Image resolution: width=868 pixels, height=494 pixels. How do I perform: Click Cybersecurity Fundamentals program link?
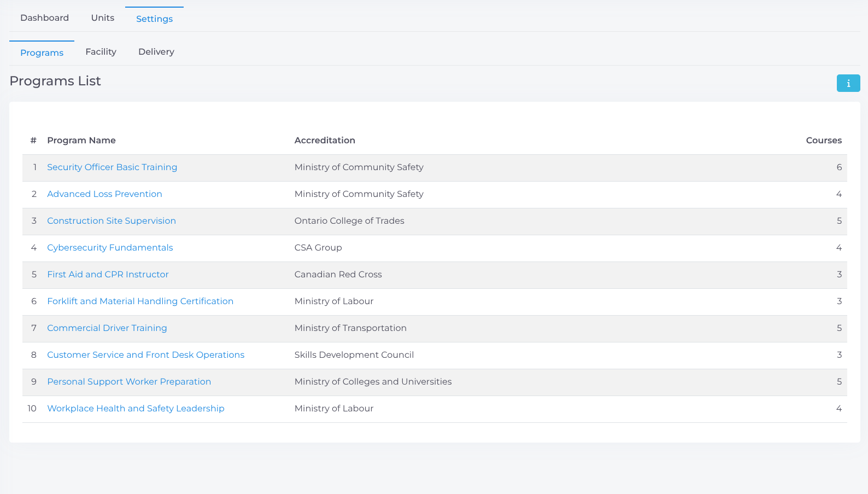tap(110, 248)
